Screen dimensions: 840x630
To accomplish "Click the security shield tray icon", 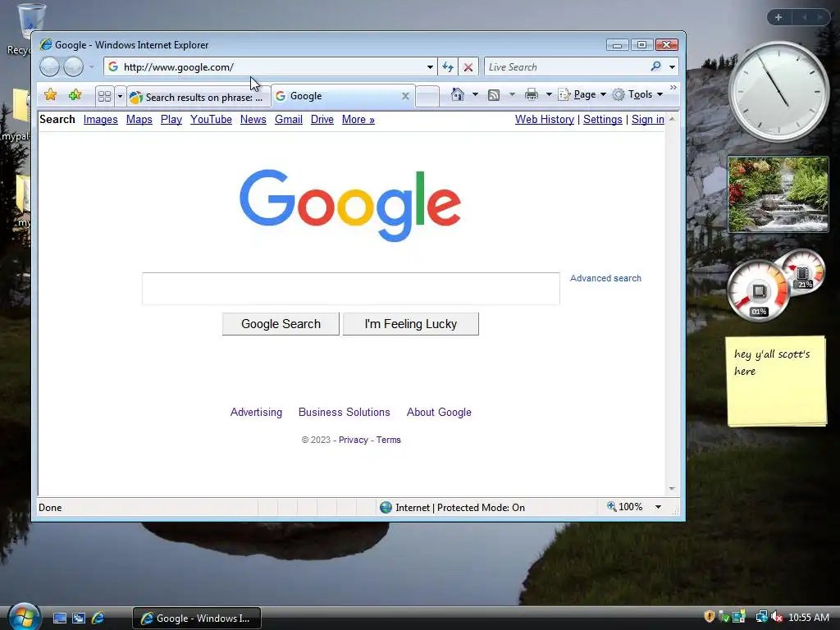I will pos(710,617).
